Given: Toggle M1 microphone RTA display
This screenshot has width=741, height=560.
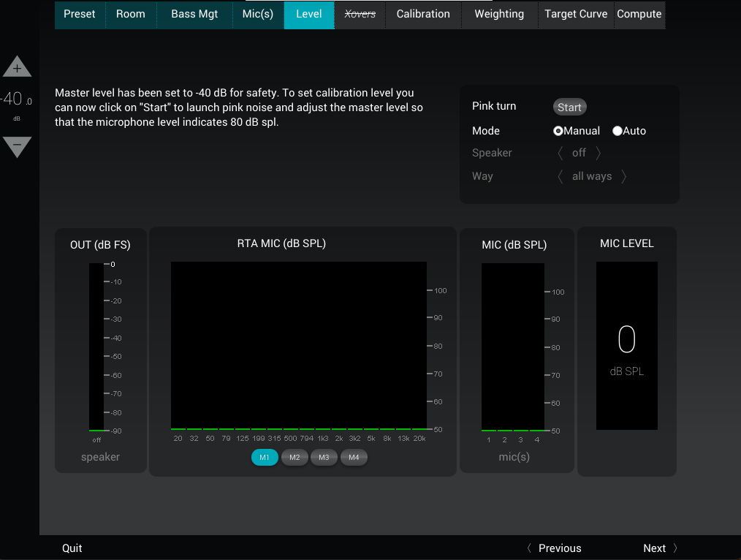Looking at the screenshot, I should [x=265, y=458].
